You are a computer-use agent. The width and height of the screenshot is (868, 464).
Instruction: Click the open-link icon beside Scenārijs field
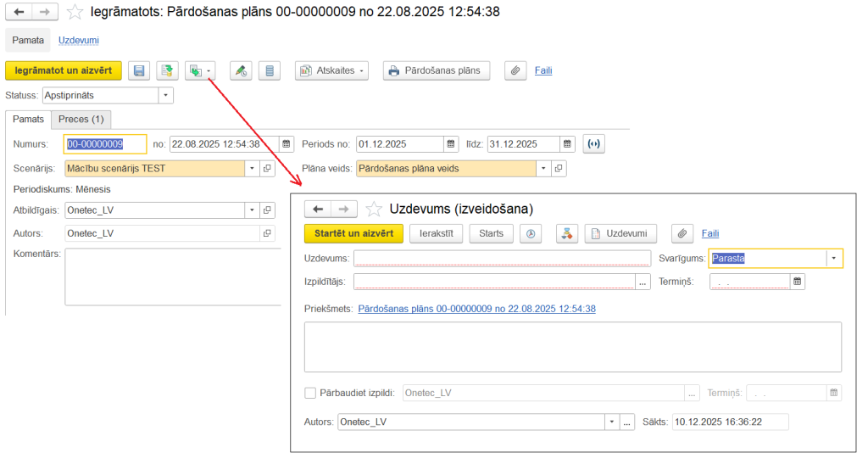click(267, 169)
